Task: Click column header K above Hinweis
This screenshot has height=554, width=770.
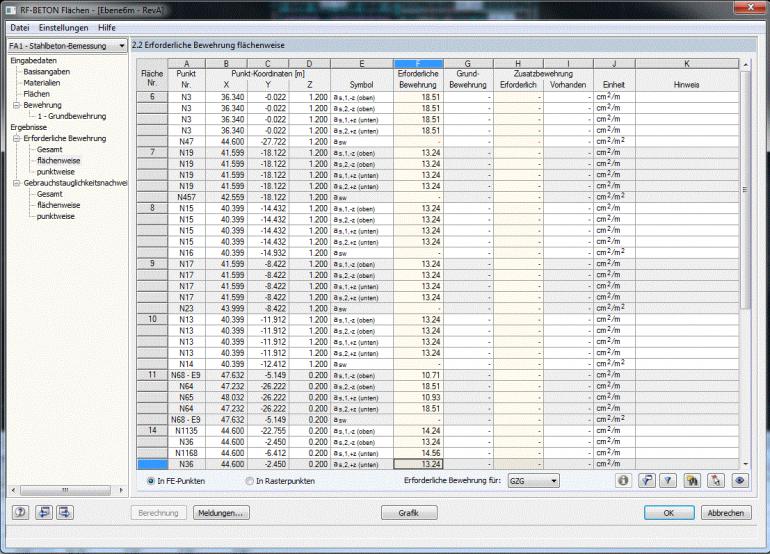Action: point(687,63)
